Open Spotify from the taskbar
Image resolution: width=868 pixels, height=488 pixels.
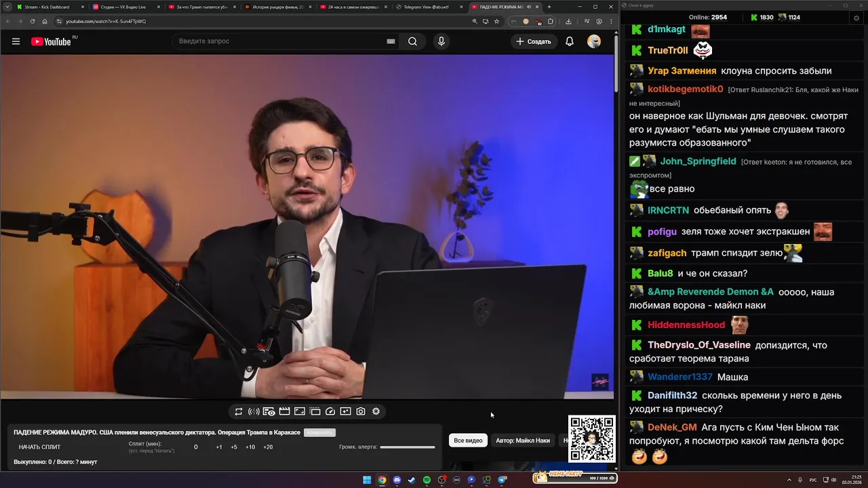[427, 480]
